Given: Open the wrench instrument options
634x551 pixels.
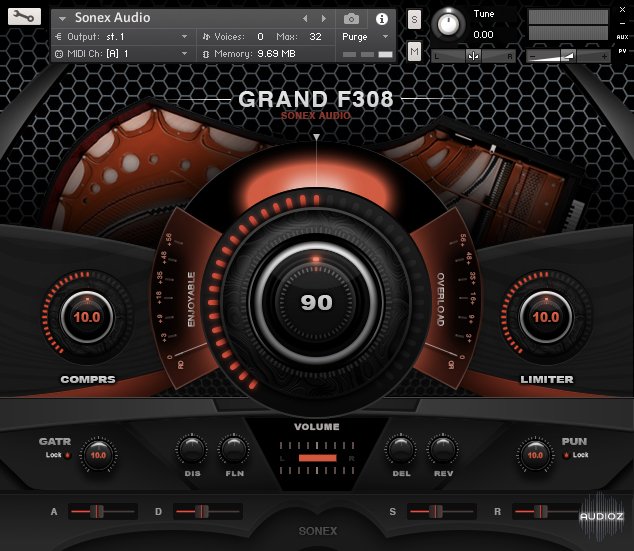Looking at the screenshot, I should click(x=24, y=16).
